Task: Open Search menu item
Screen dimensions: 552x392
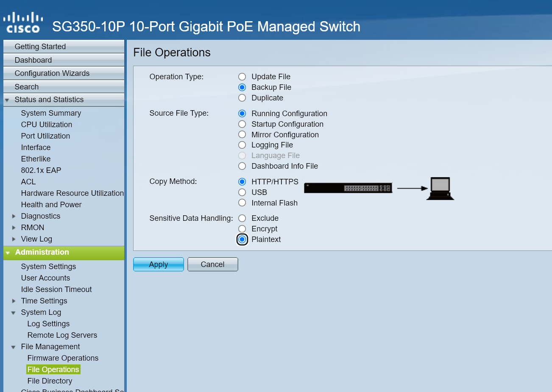Action: pyautogui.click(x=64, y=87)
